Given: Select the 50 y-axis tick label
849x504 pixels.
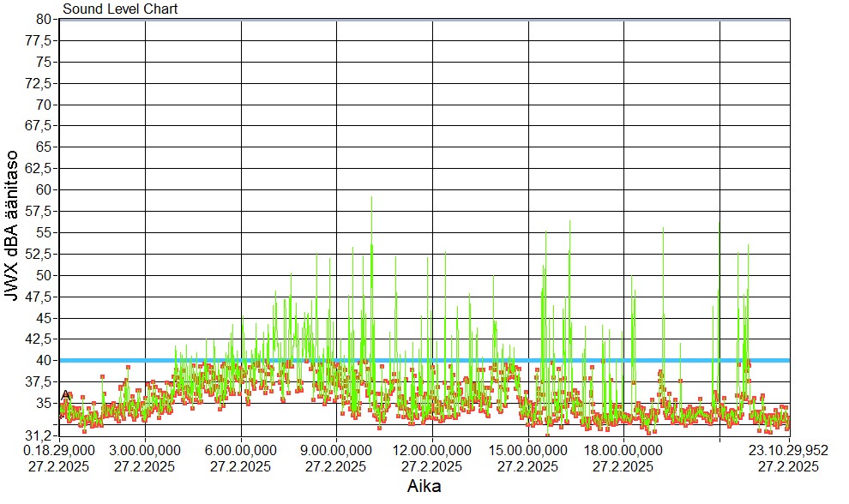Looking at the screenshot, I should [44, 275].
